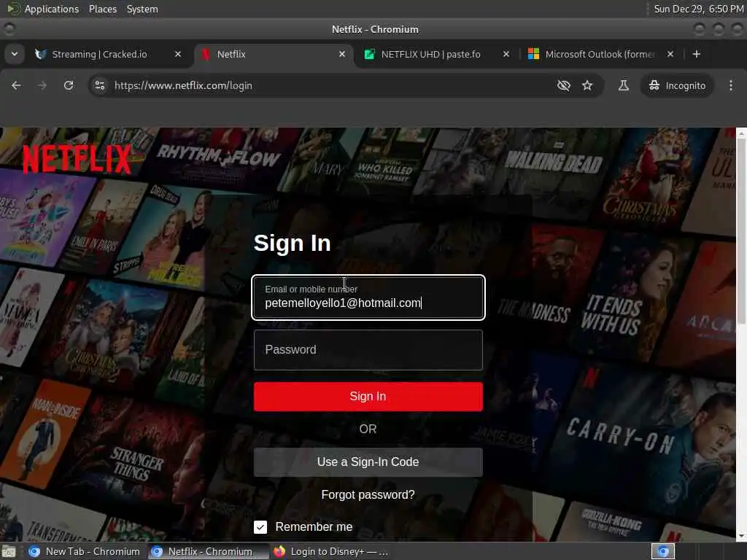
Task: Expand the tab search dropdown arrow
Action: [15, 54]
